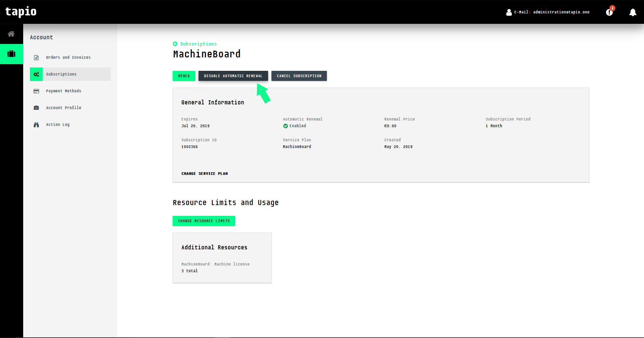The width and height of the screenshot is (644, 338).
Task: Click the Additional Resources card
Action: [x=222, y=258]
